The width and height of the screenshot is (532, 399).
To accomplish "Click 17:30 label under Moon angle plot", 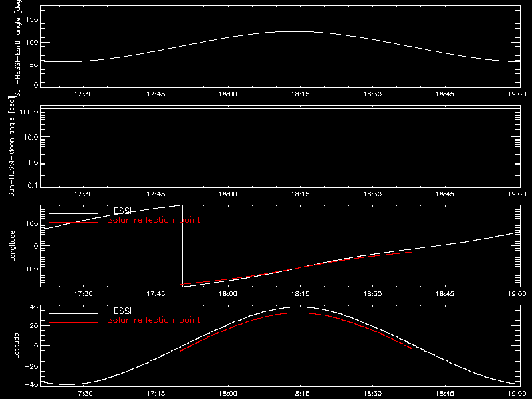I will coord(84,194).
